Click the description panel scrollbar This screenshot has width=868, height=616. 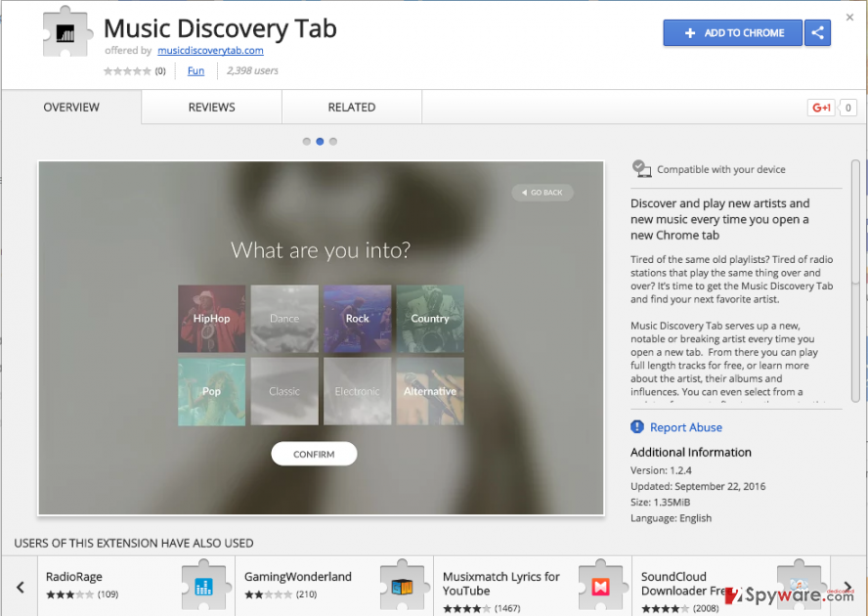pyautogui.click(x=855, y=281)
